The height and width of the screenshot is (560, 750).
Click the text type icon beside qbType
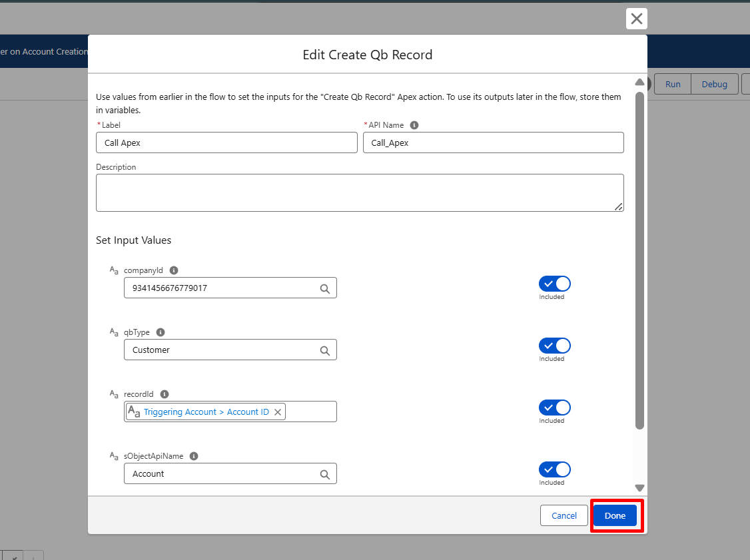pos(114,332)
